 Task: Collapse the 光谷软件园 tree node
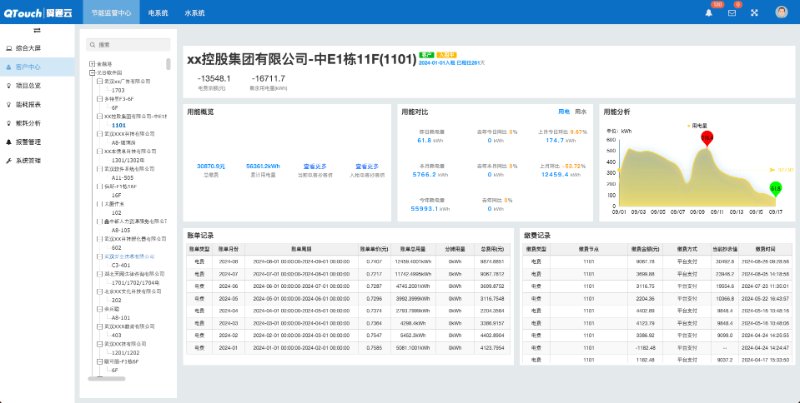92,73
